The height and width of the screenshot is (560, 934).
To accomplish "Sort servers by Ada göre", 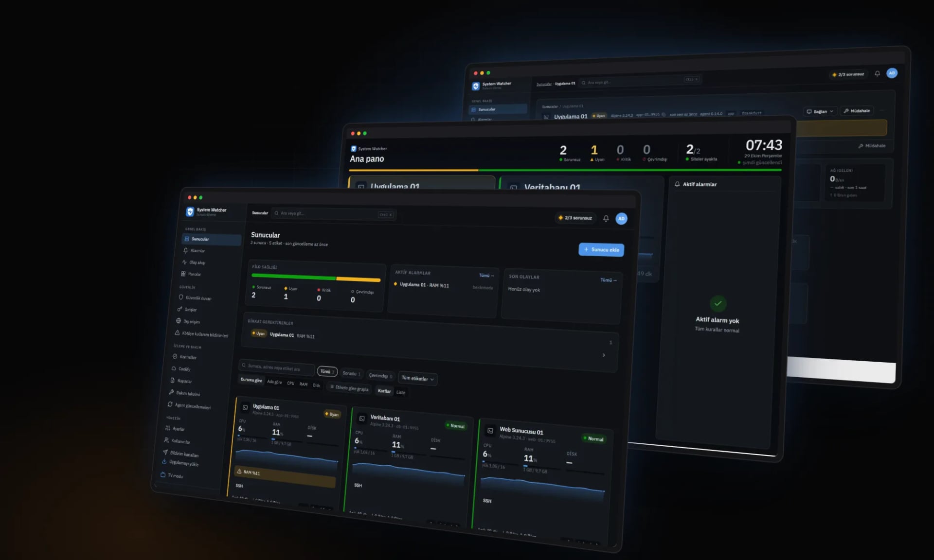I will point(274,382).
